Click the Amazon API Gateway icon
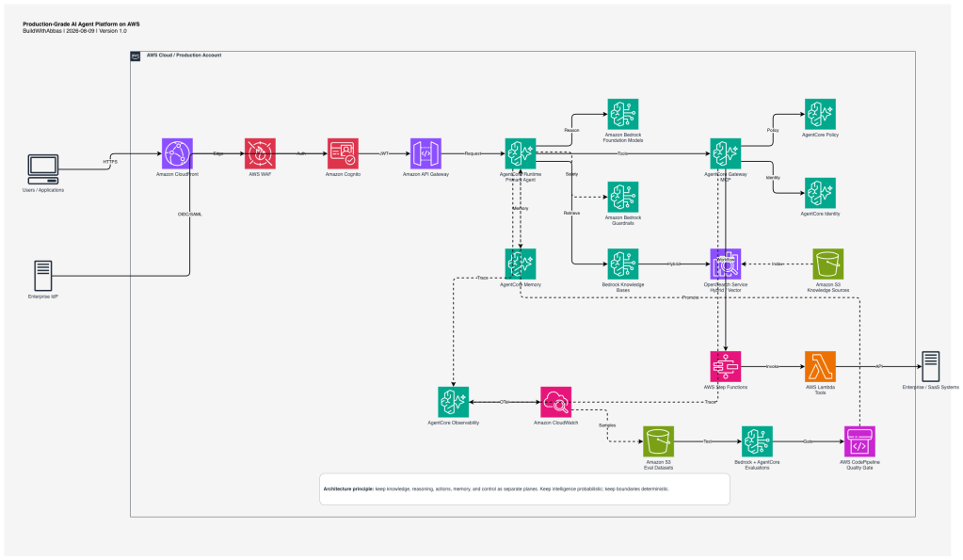Viewport: 963px width, 560px height. pos(425,153)
